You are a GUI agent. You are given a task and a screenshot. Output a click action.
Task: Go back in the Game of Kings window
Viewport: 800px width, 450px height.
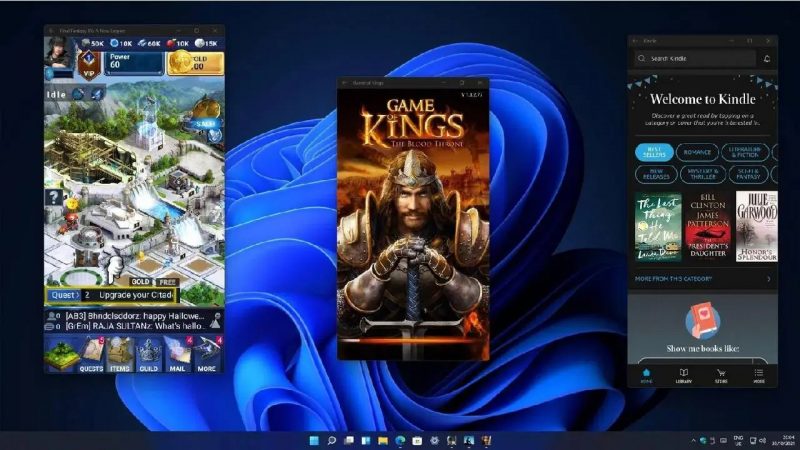coord(344,83)
